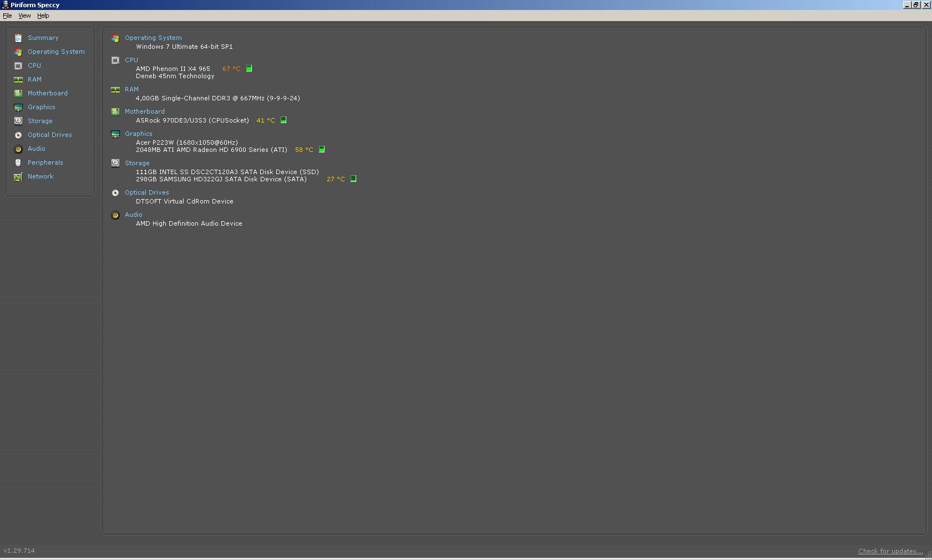View Optical Drives from the sidebar
This screenshot has height=560, width=932.
point(50,135)
